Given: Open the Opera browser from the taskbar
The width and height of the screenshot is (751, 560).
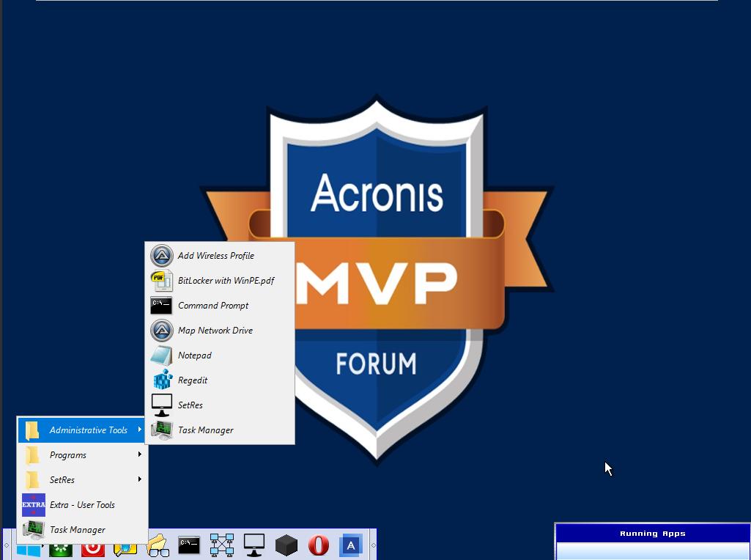Looking at the screenshot, I should click(x=318, y=545).
